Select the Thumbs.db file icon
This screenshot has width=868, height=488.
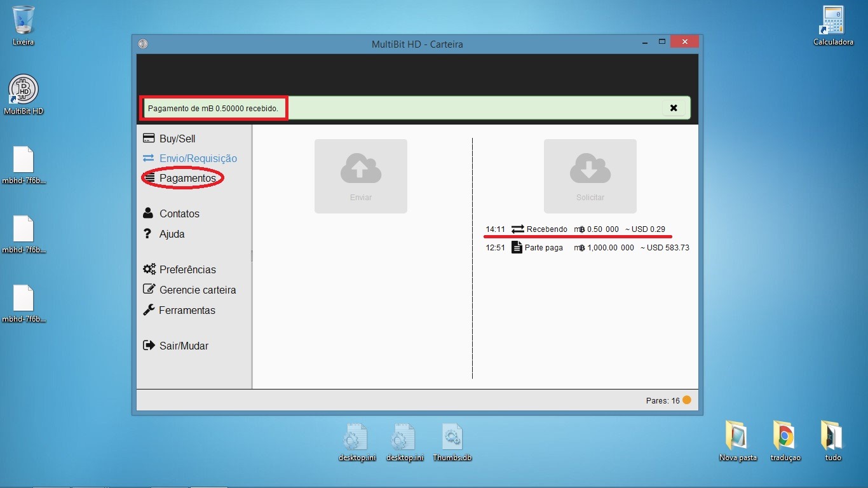point(452,438)
